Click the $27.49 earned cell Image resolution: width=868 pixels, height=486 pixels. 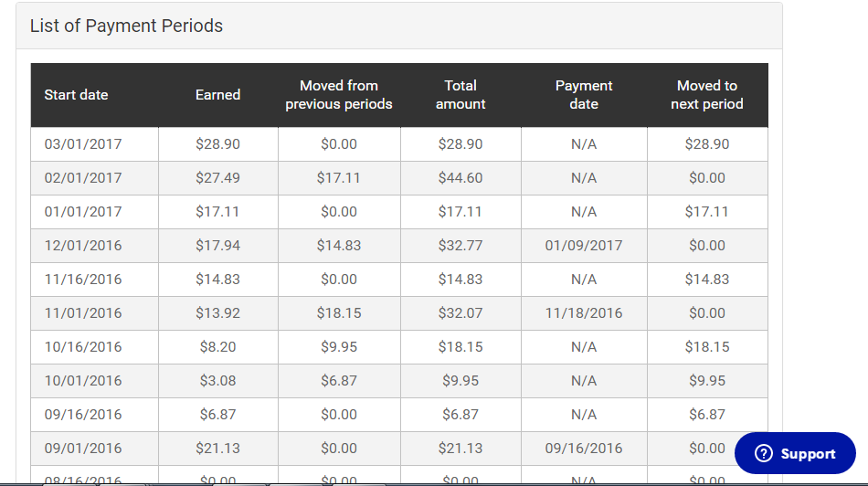click(x=217, y=178)
